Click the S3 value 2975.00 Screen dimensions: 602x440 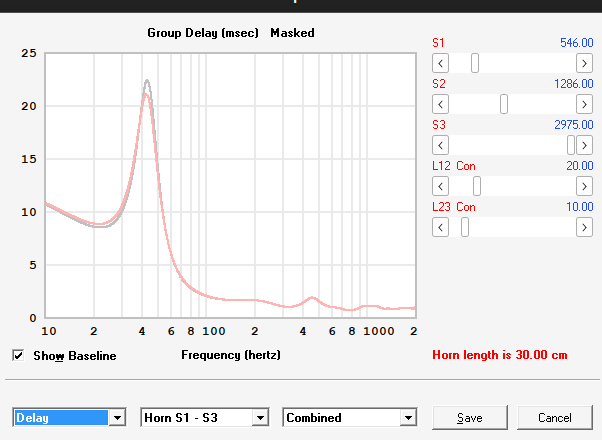tap(574, 125)
